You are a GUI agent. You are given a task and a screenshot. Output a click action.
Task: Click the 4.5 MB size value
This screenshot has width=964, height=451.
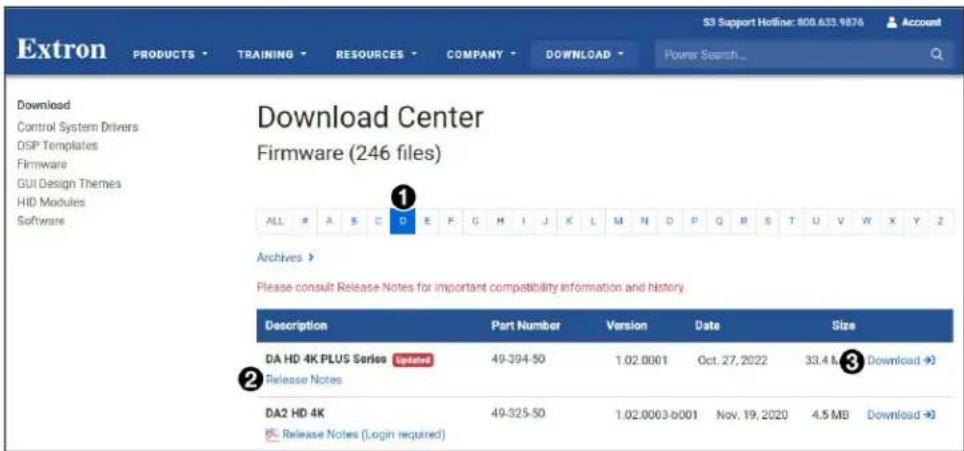pos(831,415)
